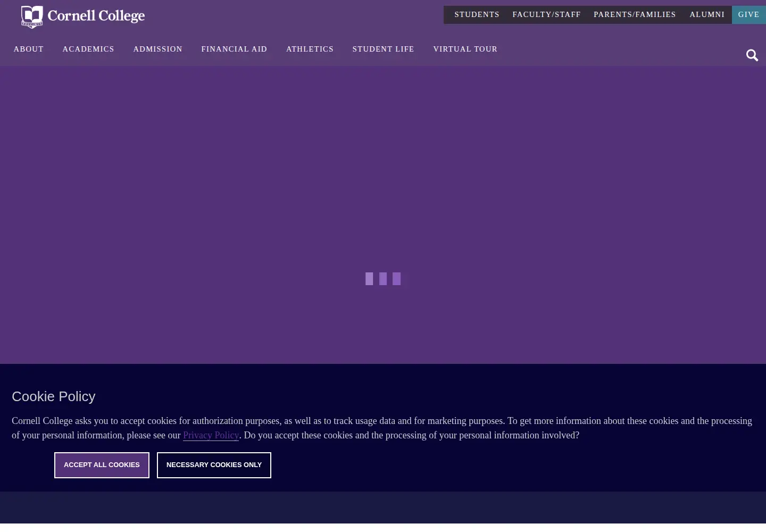The width and height of the screenshot is (766, 532).
Task: Open the Parents/Families link
Action: [x=635, y=15]
